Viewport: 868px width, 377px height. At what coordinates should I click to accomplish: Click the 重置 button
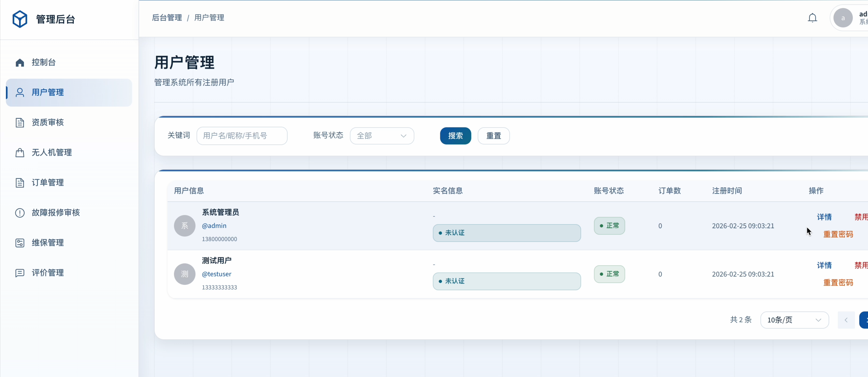click(494, 136)
